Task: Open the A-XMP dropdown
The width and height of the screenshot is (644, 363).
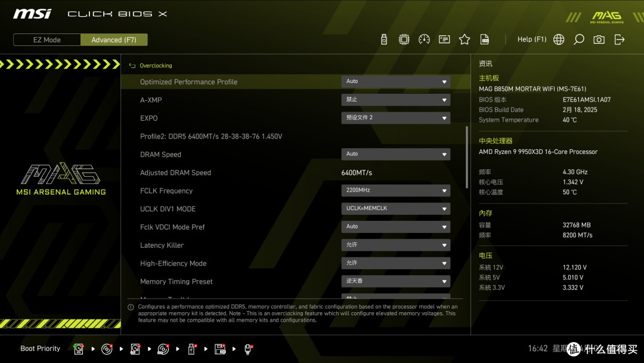Action: tap(395, 100)
